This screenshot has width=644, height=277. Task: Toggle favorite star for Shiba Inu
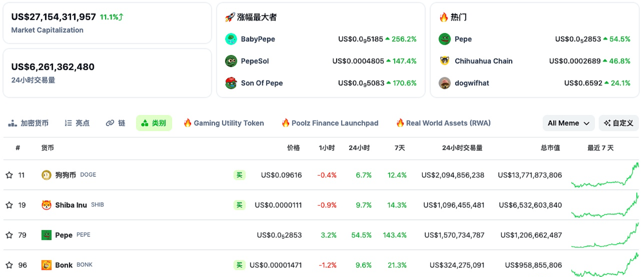click(x=9, y=205)
